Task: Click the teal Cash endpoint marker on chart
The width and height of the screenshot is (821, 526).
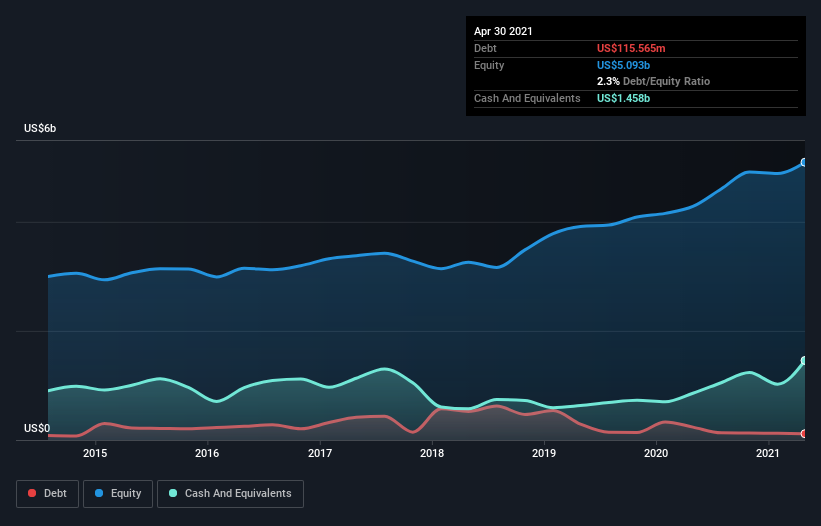Action: coord(804,360)
